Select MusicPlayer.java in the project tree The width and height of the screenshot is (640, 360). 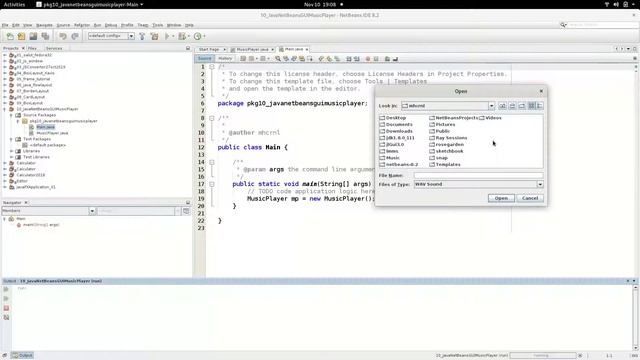coord(52,133)
